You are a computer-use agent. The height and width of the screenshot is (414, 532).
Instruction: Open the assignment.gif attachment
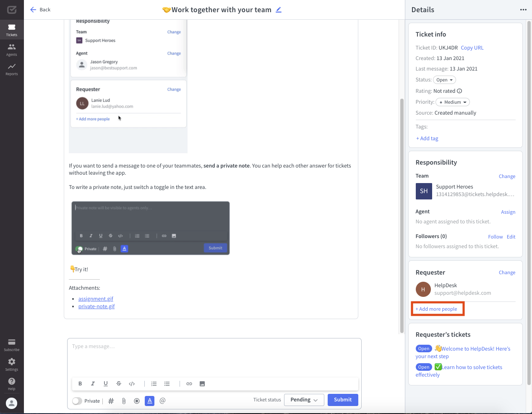point(96,299)
